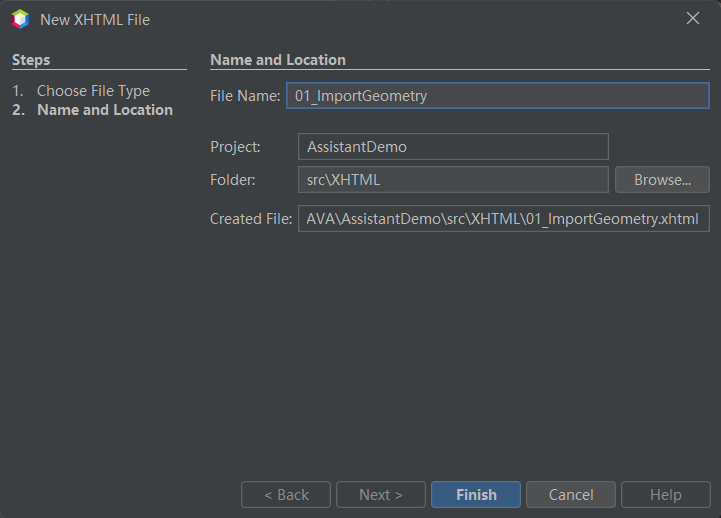Click the NetBeans cube icon in title bar
The width and height of the screenshot is (721, 518).
pyautogui.click(x=20, y=19)
